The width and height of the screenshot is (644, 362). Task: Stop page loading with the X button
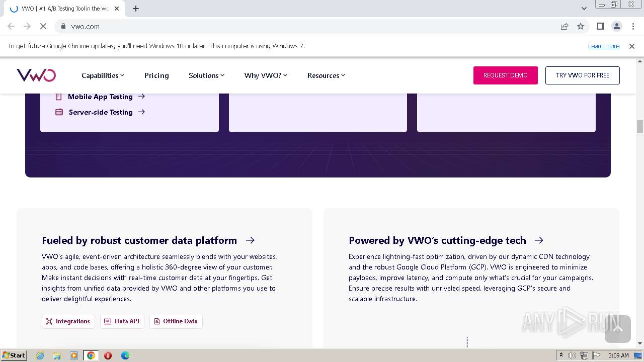tap(43, 26)
